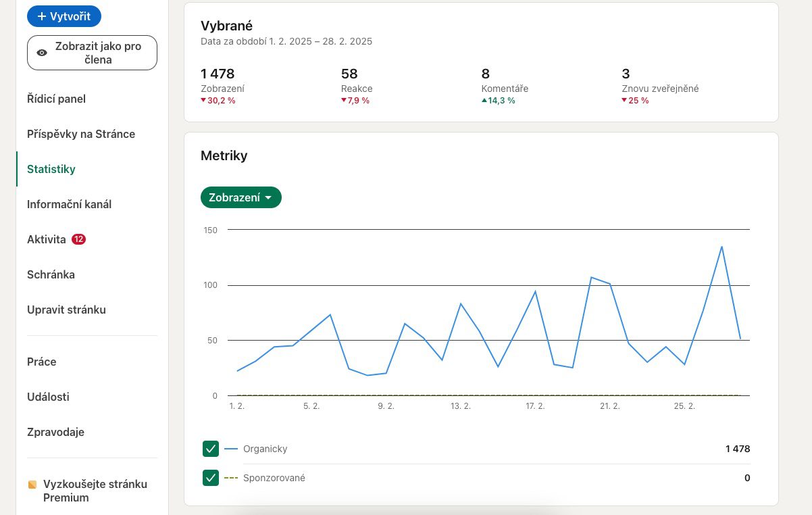The width and height of the screenshot is (812, 515).
Task: Click the chart peak near end of February
Action: pyautogui.click(x=721, y=247)
